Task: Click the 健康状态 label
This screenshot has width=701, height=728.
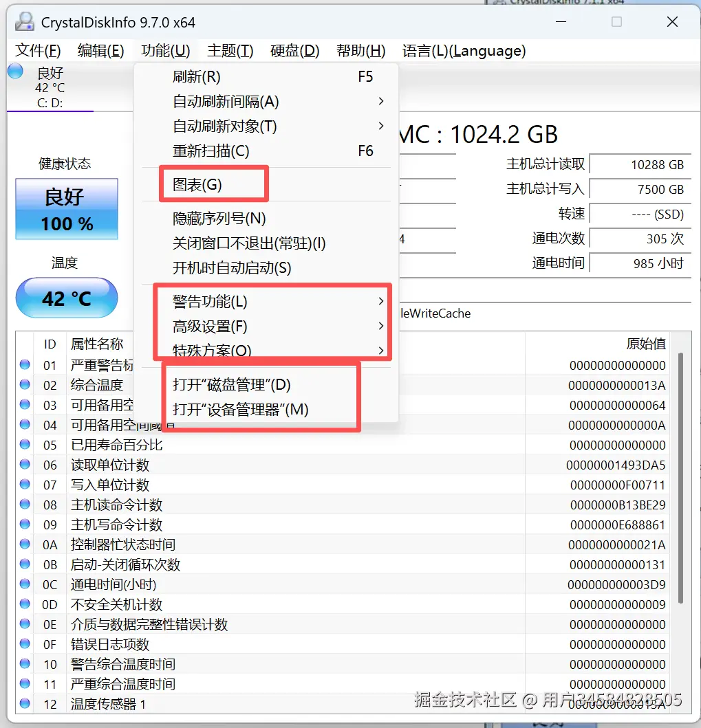Action: point(65,164)
